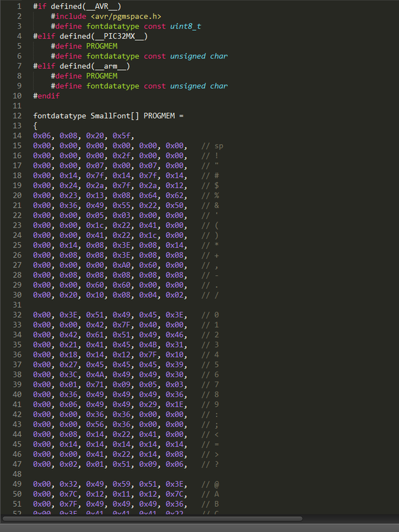Click line number 12 in the gutter
This screenshot has width=399, height=532.
(17, 116)
